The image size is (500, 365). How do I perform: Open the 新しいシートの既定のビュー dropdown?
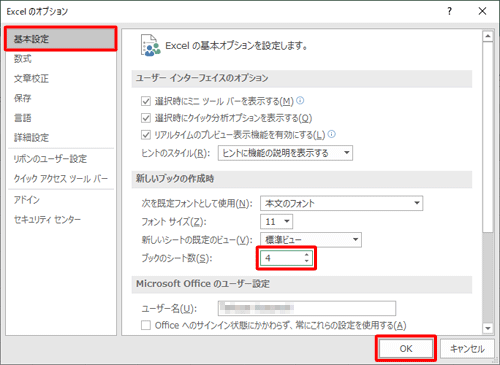311,240
